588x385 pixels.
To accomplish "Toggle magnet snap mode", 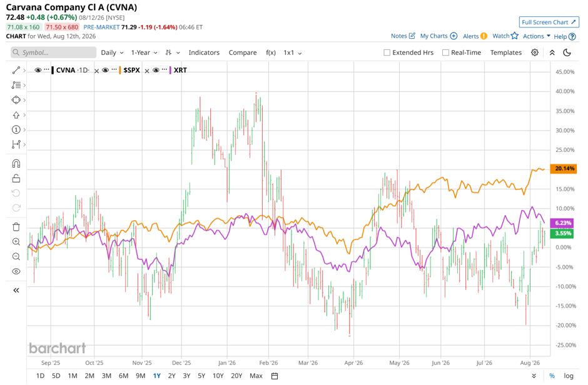I will point(16,164).
